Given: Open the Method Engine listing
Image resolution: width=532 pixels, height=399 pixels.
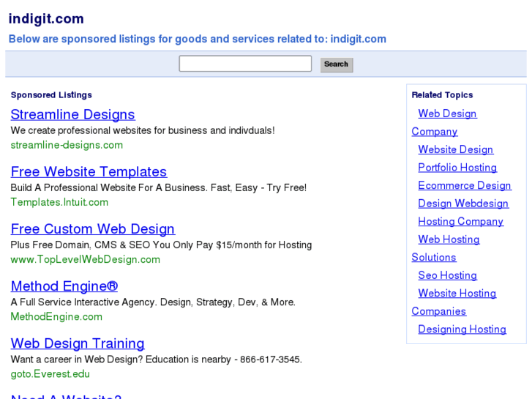Looking at the screenshot, I should pyautogui.click(x=64, y=286).
